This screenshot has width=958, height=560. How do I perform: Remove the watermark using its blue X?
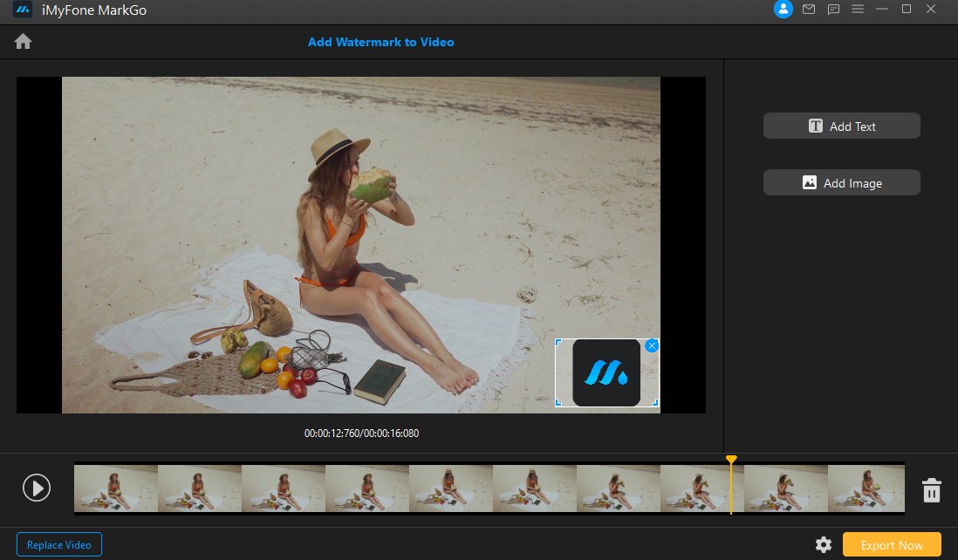click(652, 346)
